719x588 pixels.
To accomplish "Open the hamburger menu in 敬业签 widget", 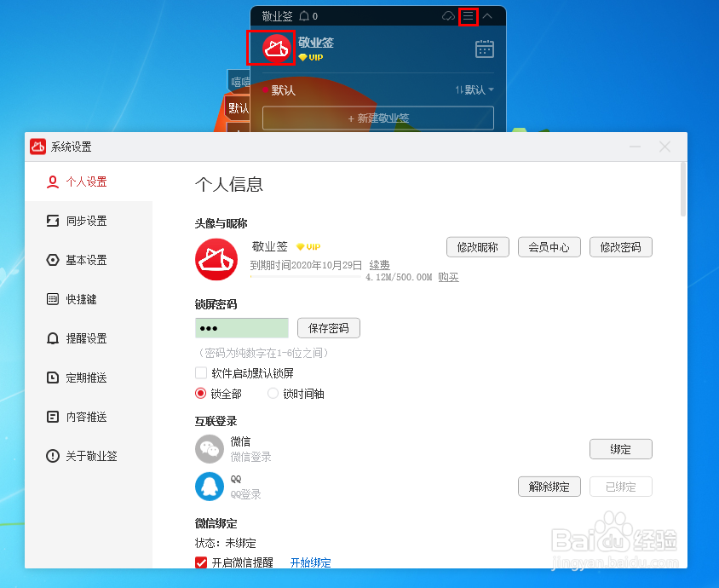I will click(469, 16).
